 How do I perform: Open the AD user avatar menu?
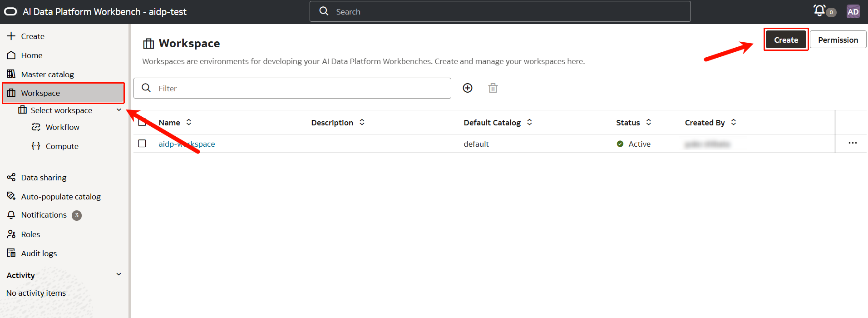click(x=853, y=12)
